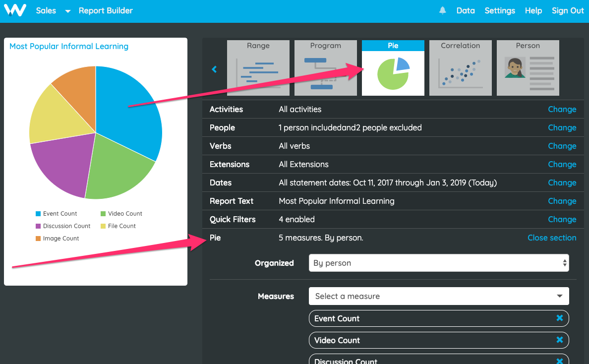Change the Report Text setting
This screenshot has width=589, height=364.
(562, 201)
